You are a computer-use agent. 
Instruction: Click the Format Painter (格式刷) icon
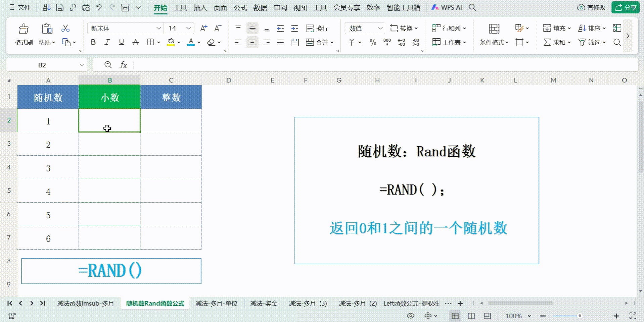[x=24, y=29]
